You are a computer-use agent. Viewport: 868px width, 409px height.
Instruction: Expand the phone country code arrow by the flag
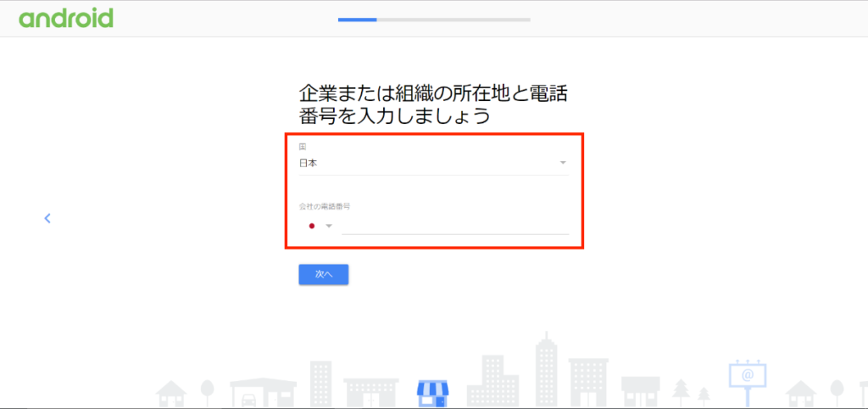point(329,226)
